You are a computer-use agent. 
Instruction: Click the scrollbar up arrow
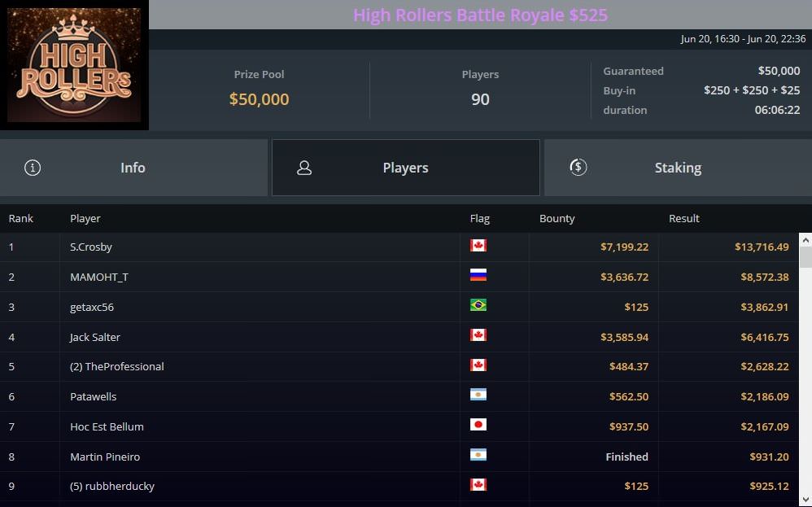805,240
